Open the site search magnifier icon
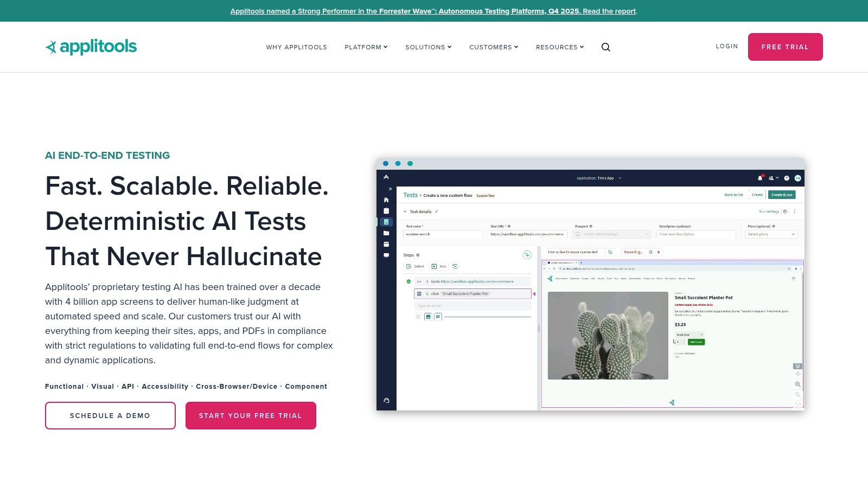Image resolution: width=868 pixels, height=488 pixels. tap(605, 47)
